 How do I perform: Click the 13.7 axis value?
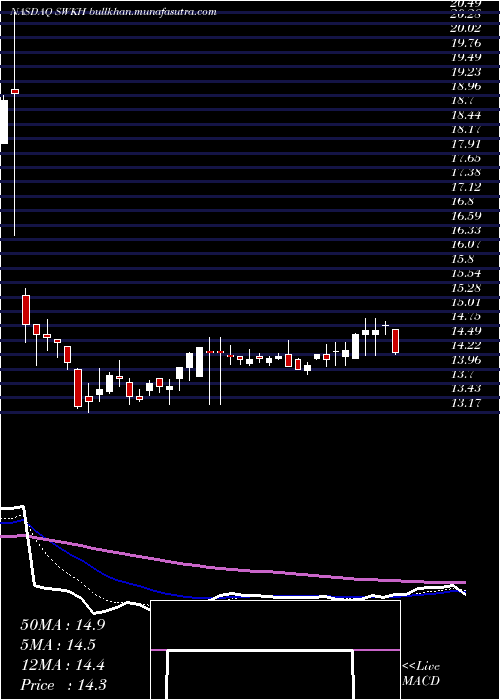[x=463, y=374]
